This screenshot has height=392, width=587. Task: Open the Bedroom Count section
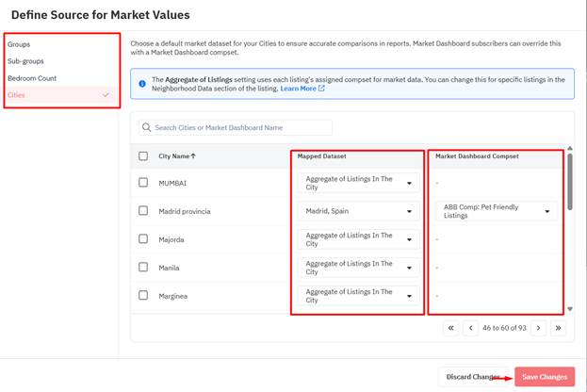(32, 78)
